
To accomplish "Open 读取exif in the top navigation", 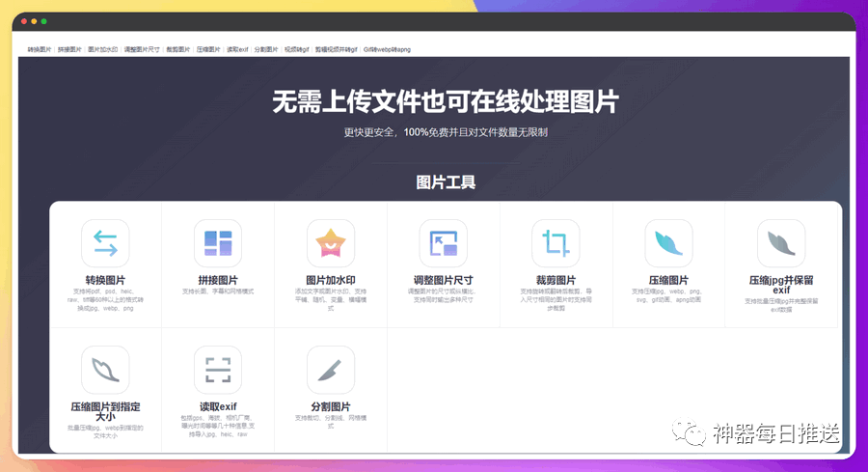I will pos(237,49).
